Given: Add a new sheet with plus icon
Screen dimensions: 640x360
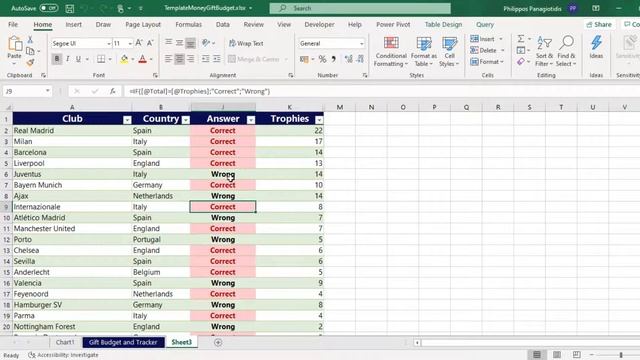Looking at the screenshot, I should [x=218, y=342].
